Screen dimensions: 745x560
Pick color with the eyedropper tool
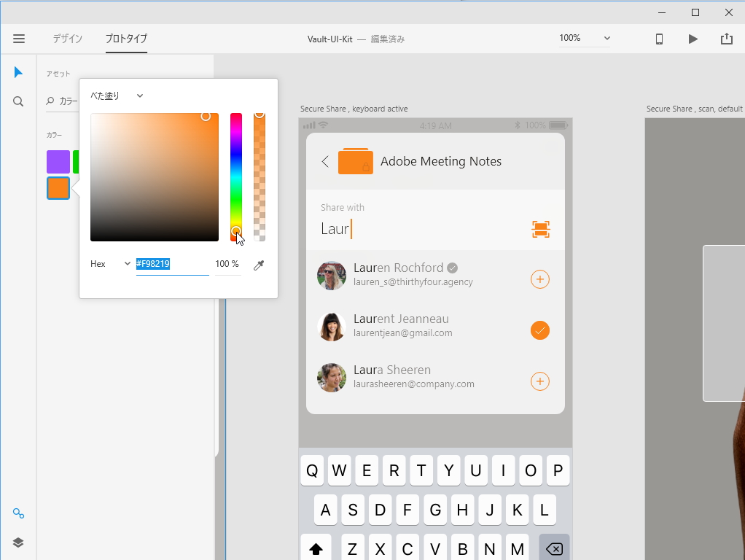(259, 265)
